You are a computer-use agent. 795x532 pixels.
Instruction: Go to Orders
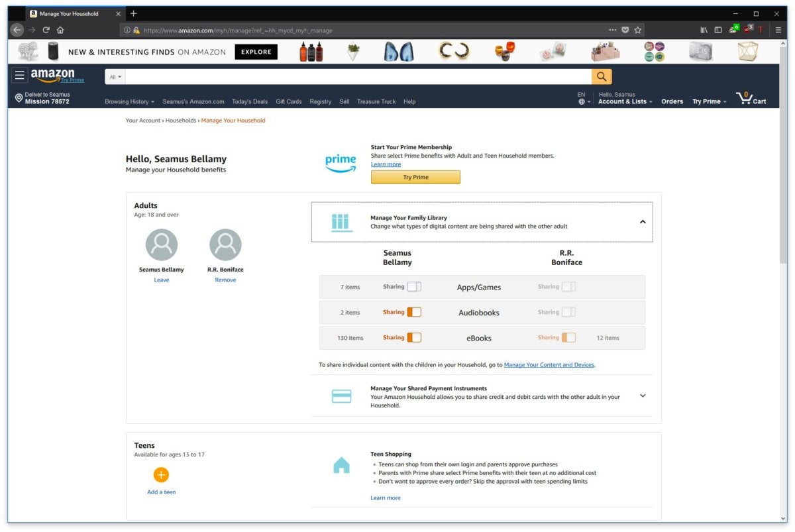672,101
